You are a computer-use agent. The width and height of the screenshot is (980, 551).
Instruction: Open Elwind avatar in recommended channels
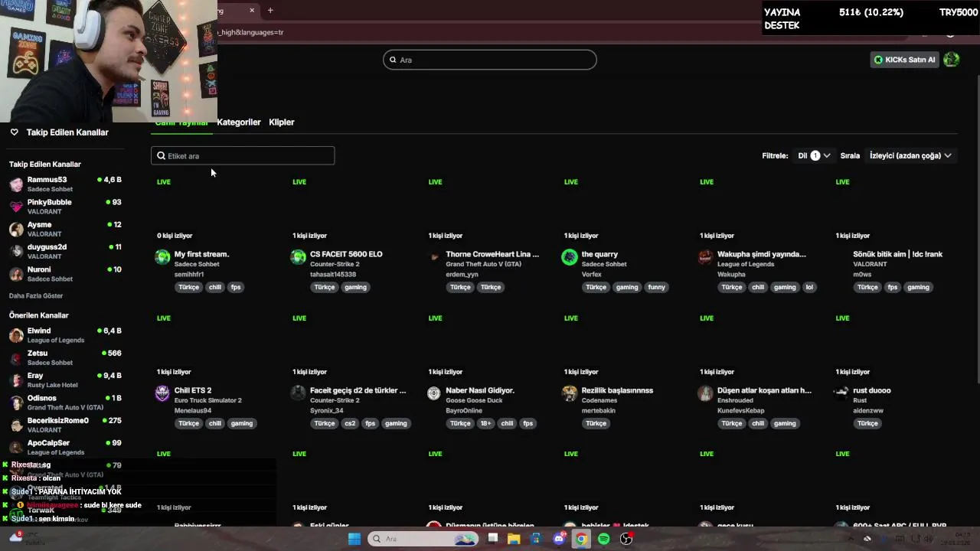pos(16,335)
